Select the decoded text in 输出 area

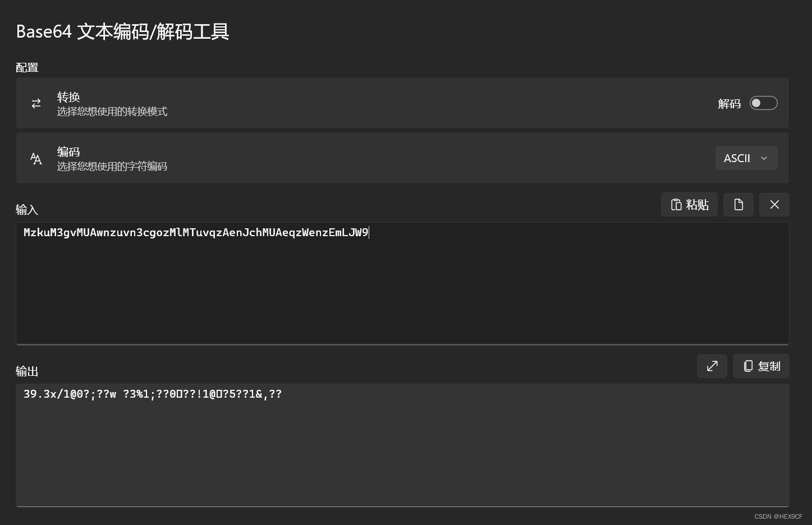click(x=152, y=394)
